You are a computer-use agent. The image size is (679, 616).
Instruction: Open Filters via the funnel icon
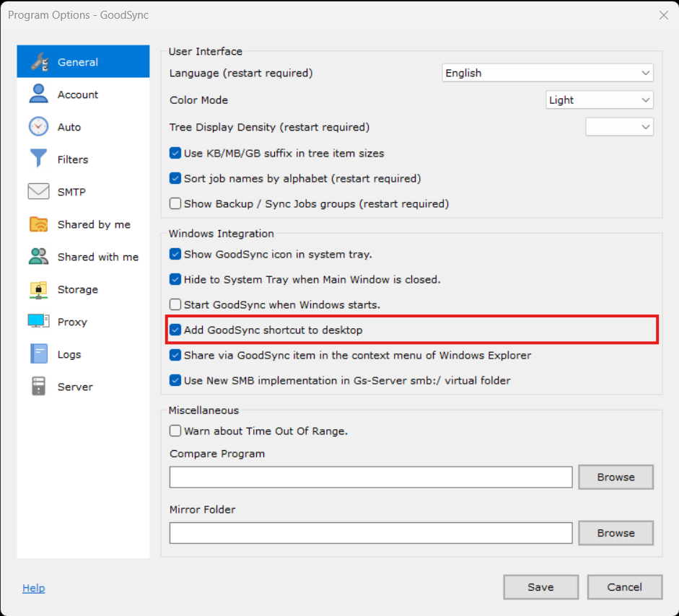click(x=38, y=159)
